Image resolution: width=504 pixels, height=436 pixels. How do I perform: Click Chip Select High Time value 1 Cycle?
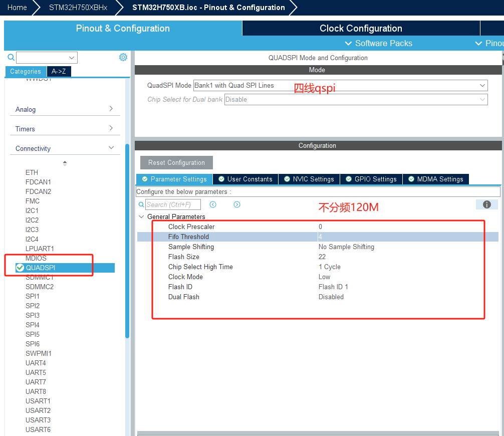tap(330, 267)
